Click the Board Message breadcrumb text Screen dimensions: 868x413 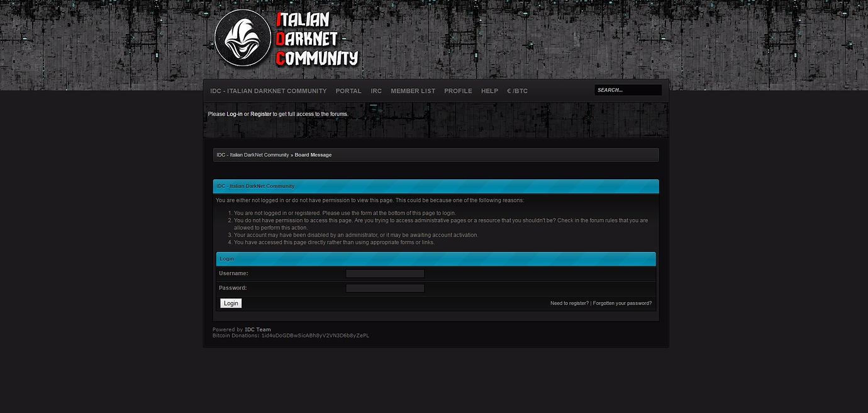click(313, 155)
